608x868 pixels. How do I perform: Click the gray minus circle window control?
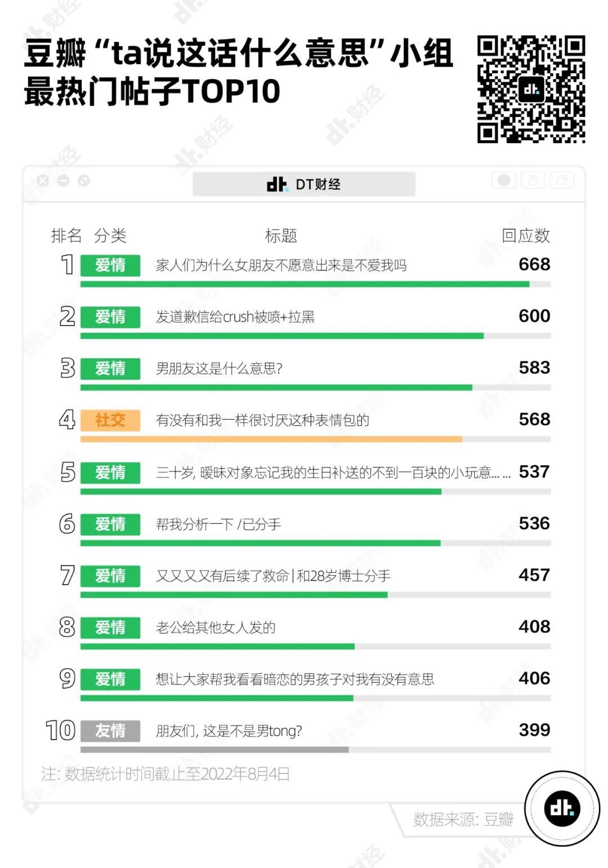[x=63, y=181]
